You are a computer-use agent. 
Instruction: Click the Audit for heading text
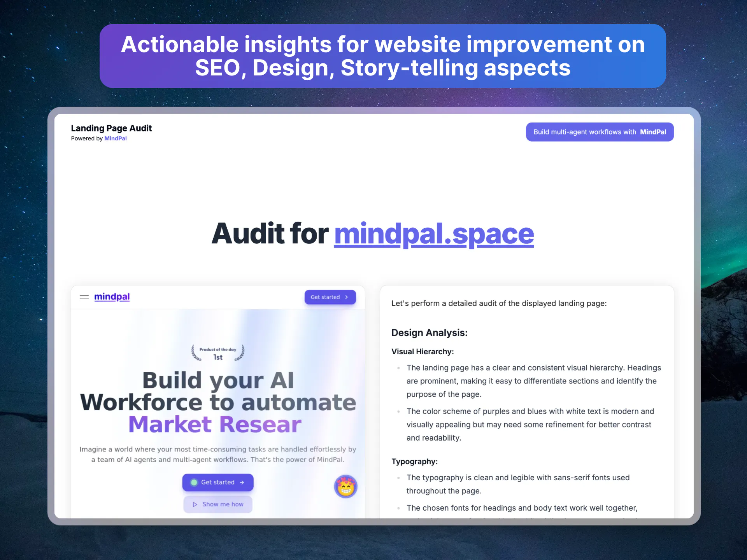tap(270, 234)
